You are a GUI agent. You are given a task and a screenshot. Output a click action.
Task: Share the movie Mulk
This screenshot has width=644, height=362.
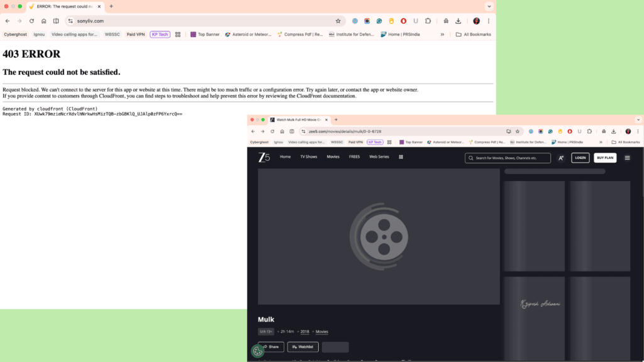(x=270, y=347)
